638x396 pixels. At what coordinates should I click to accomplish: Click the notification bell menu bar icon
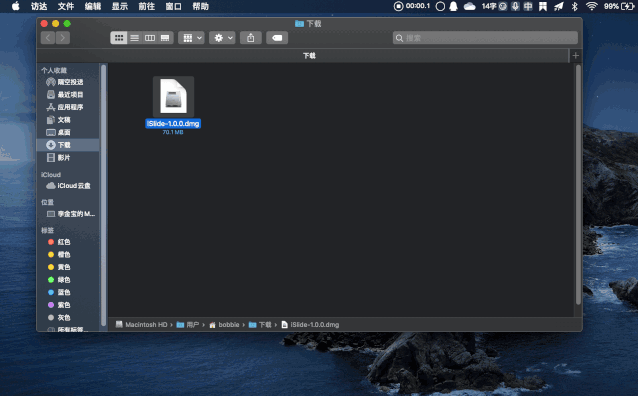[453, 6]
